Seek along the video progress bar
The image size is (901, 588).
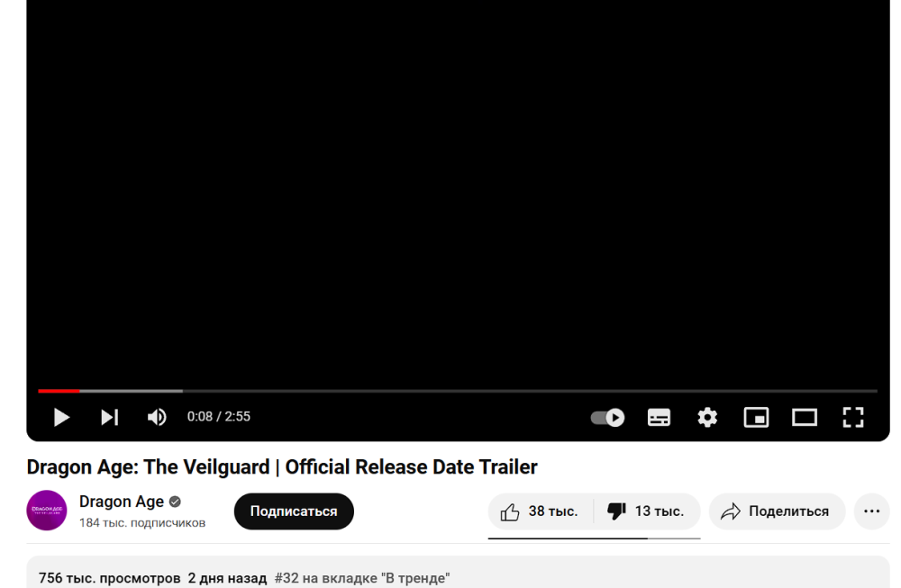pos(458,391)
